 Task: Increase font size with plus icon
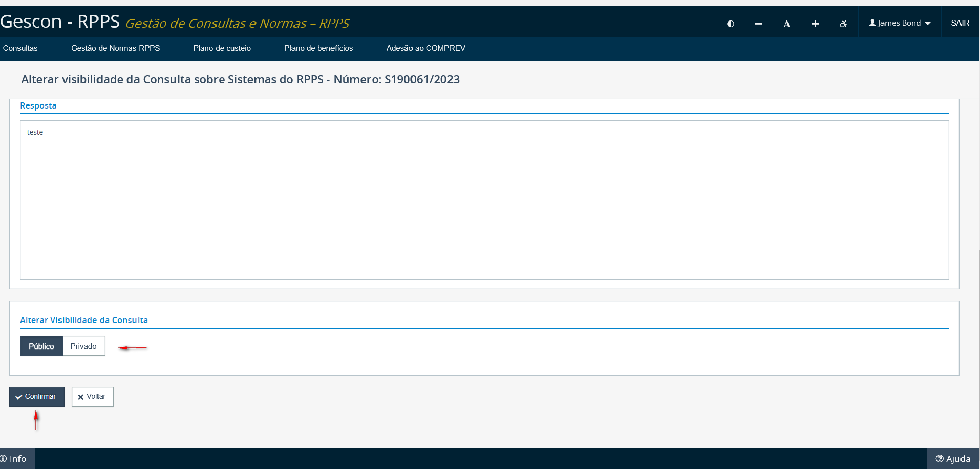click(x=815, y=24)
